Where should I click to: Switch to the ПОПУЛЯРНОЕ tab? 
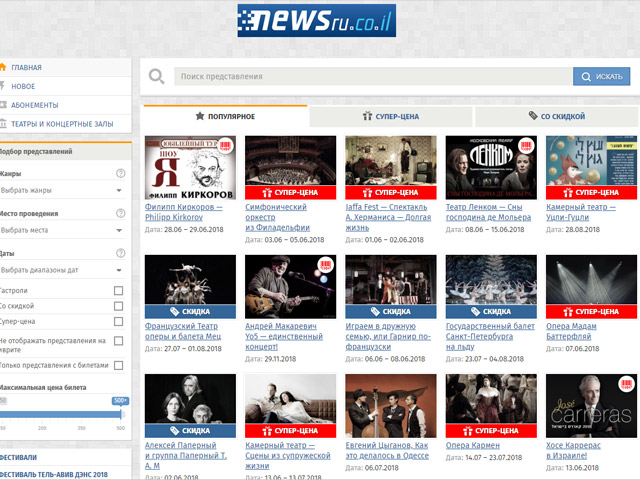225,116
